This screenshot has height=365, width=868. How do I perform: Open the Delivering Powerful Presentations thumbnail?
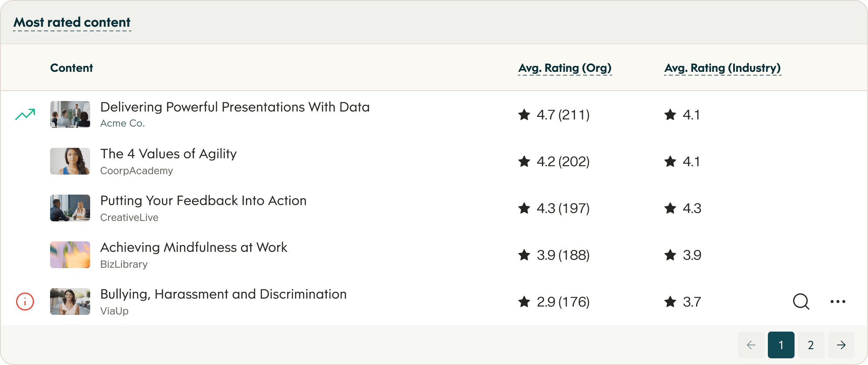click(x=70, y=114)
